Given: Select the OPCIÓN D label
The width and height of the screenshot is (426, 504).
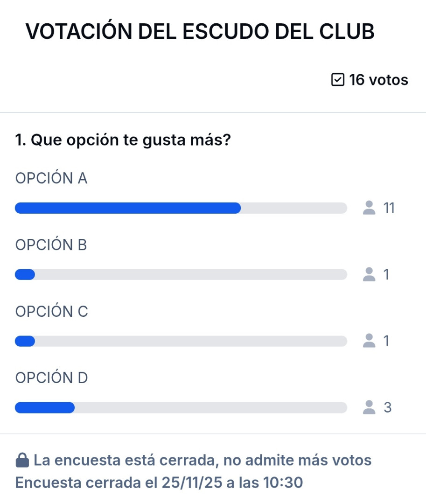Looking at the screenshot, I should point(52,378).
